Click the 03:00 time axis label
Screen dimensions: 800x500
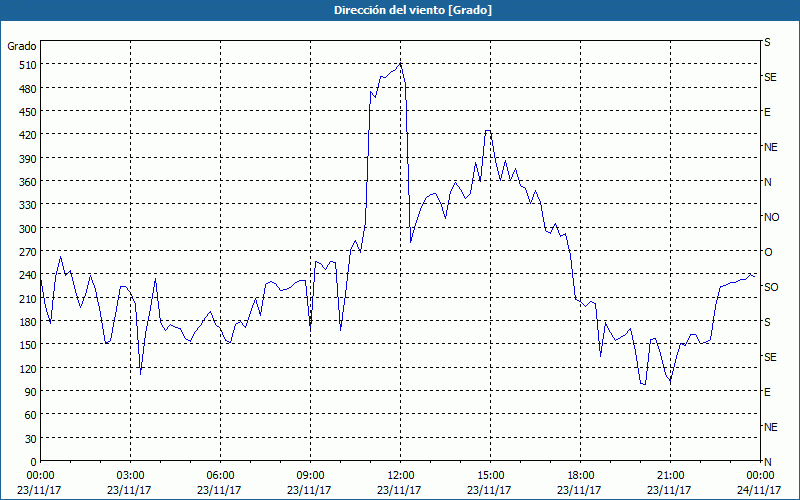point(131,476)
